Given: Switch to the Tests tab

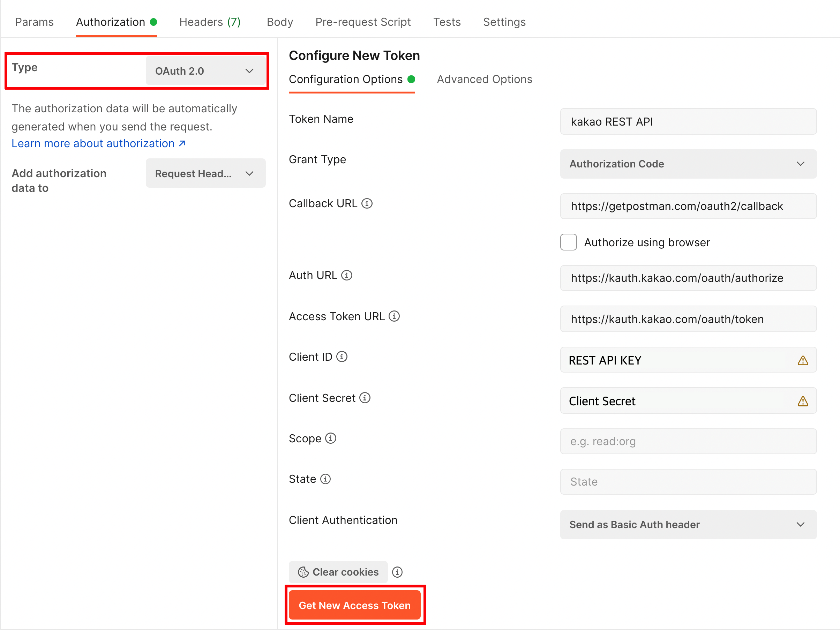Looking at the screenshot, I should pos(447,22).
